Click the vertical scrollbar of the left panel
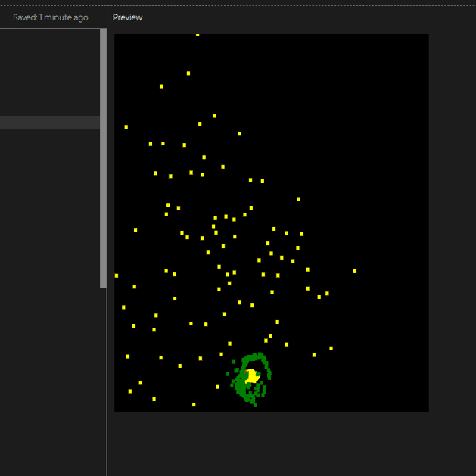 point(103,158)
